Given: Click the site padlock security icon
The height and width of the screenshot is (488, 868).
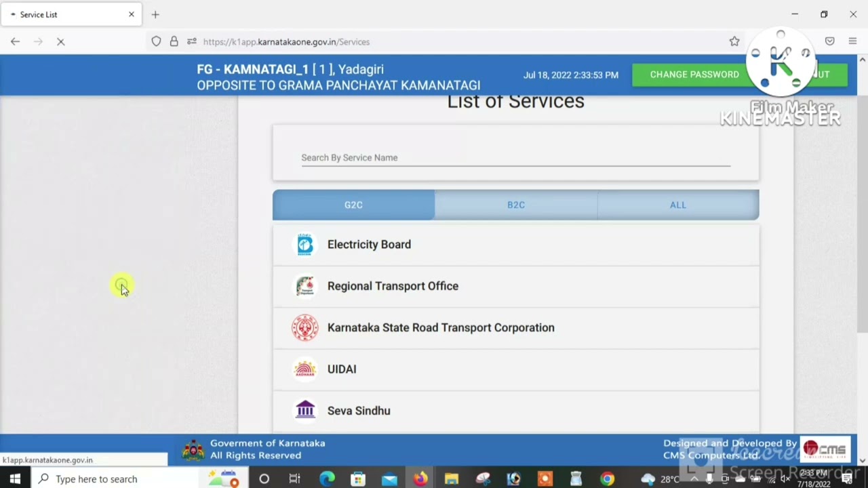Looking at the screenshot, I should 174,41.
